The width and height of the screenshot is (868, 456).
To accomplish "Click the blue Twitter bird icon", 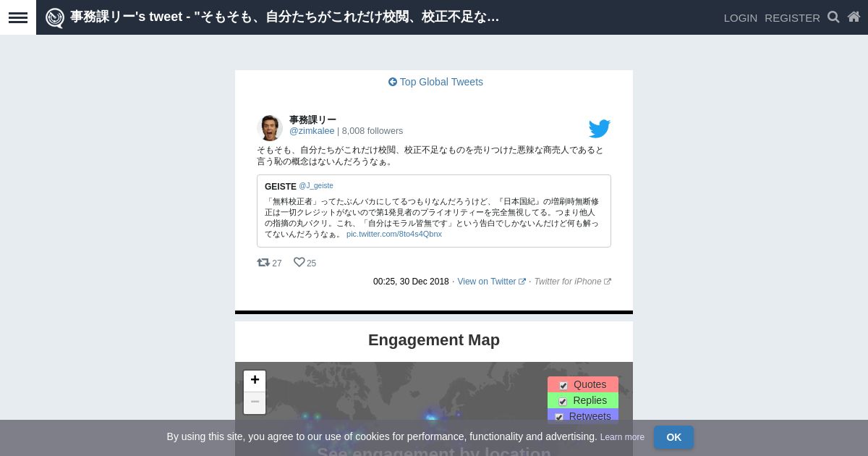I will tap(600, 129).
